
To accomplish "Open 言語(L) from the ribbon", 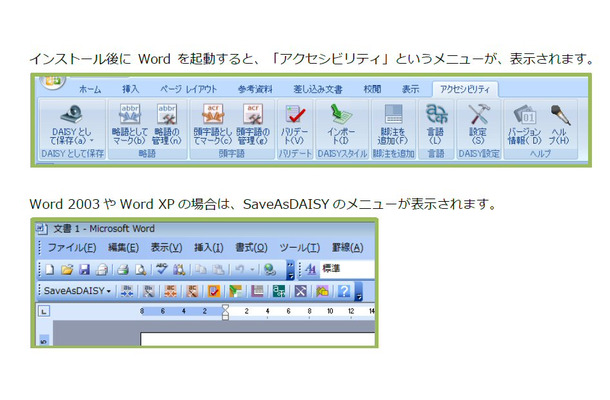I will (436, 125).
